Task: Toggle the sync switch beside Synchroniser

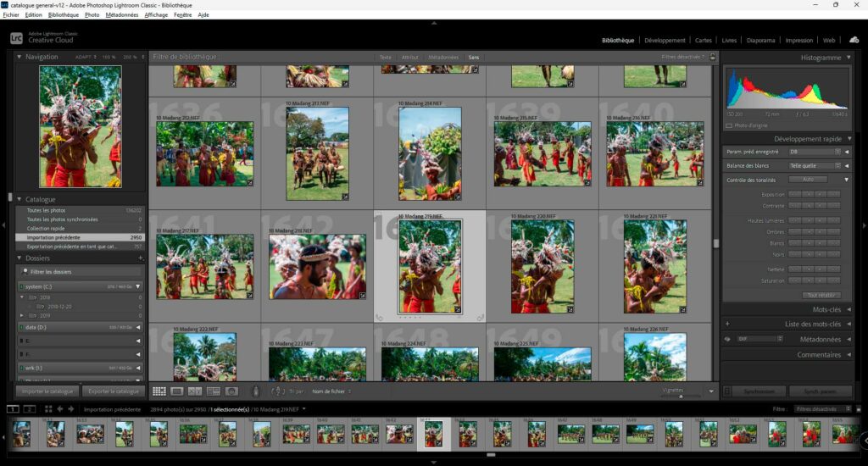Action: click(x=726, y=391)
